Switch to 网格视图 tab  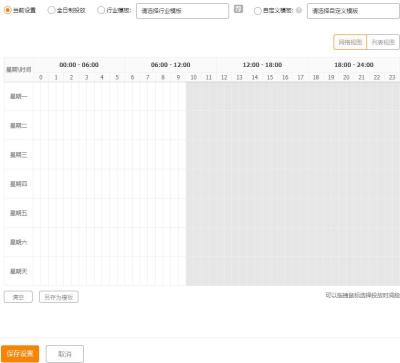(350, 42)
